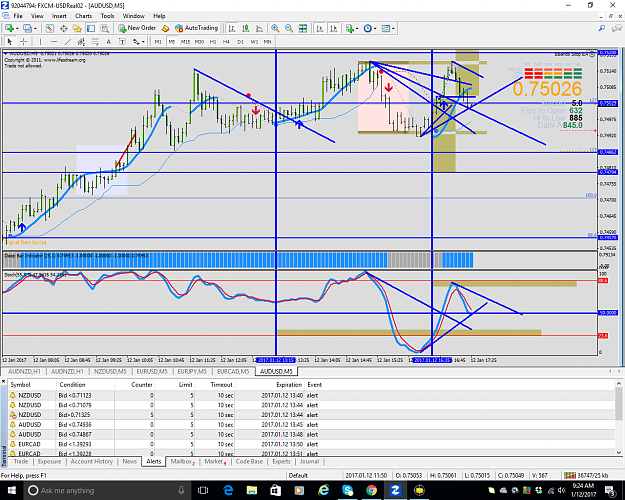Viewport: 625px width, 500px height.
Task: Switch timeframe to M1
Action: click(158, 41)
